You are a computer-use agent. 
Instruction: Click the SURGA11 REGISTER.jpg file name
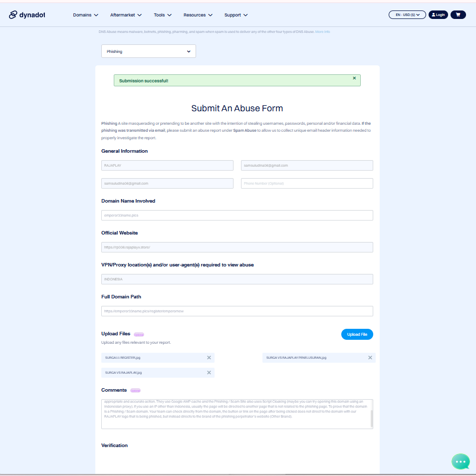click(x=123, y=358)
